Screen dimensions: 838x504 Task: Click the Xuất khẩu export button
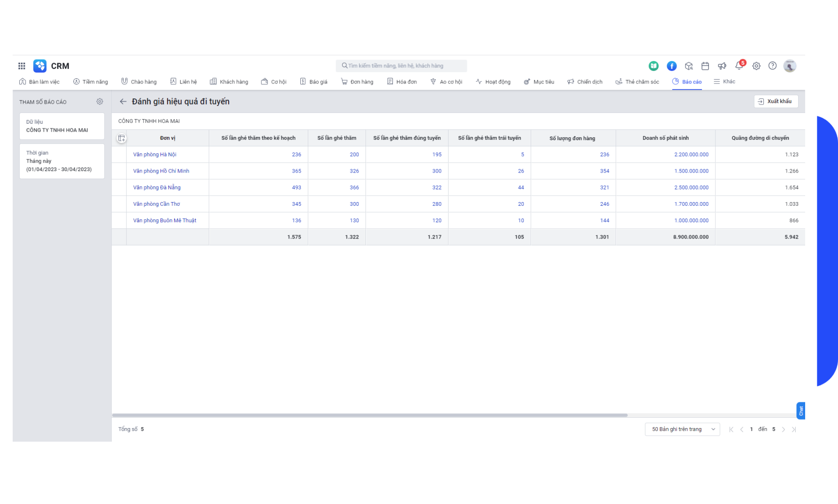tap(776, 101)
